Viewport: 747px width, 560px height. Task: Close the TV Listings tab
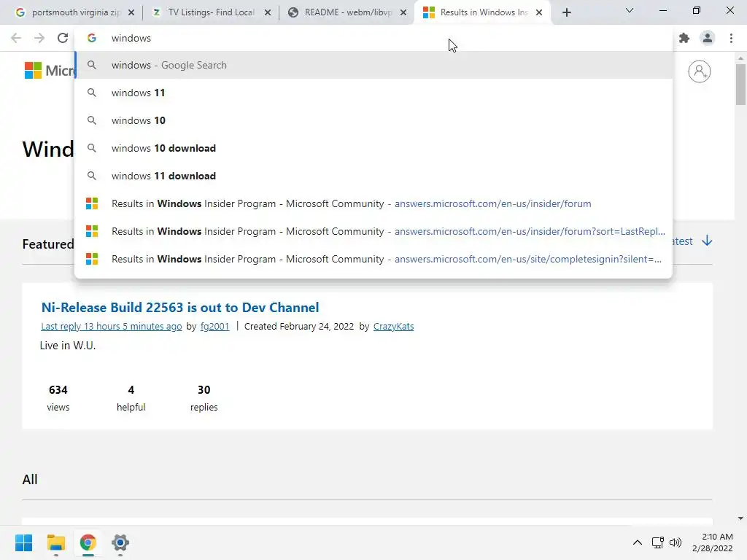click(268, 12)
